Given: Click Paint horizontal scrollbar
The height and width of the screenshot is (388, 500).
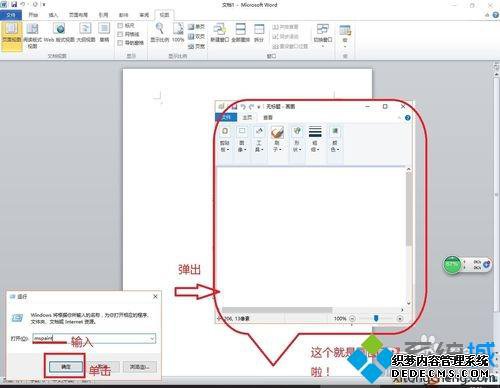Looking at the screenshot, I should (x=277, y=310).
